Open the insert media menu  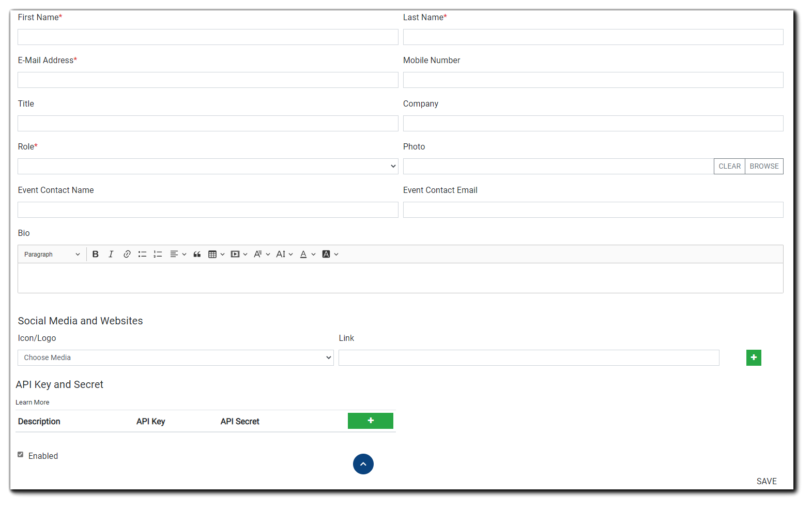click(x=239, y=254)
